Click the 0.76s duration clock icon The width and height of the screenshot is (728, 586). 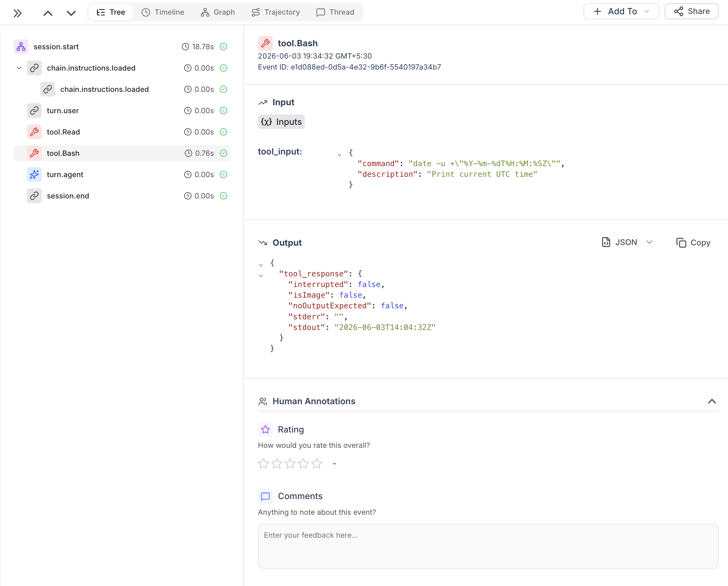coord(188,153)
